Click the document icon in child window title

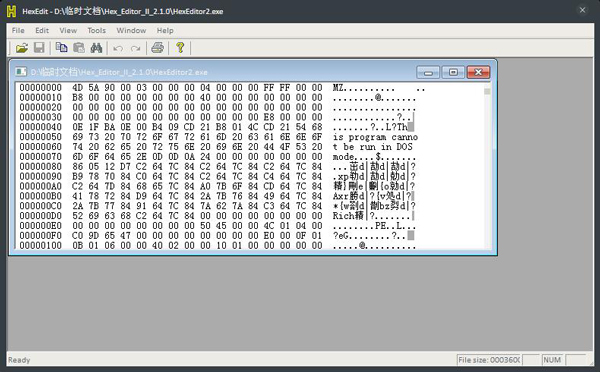(21, 72)
